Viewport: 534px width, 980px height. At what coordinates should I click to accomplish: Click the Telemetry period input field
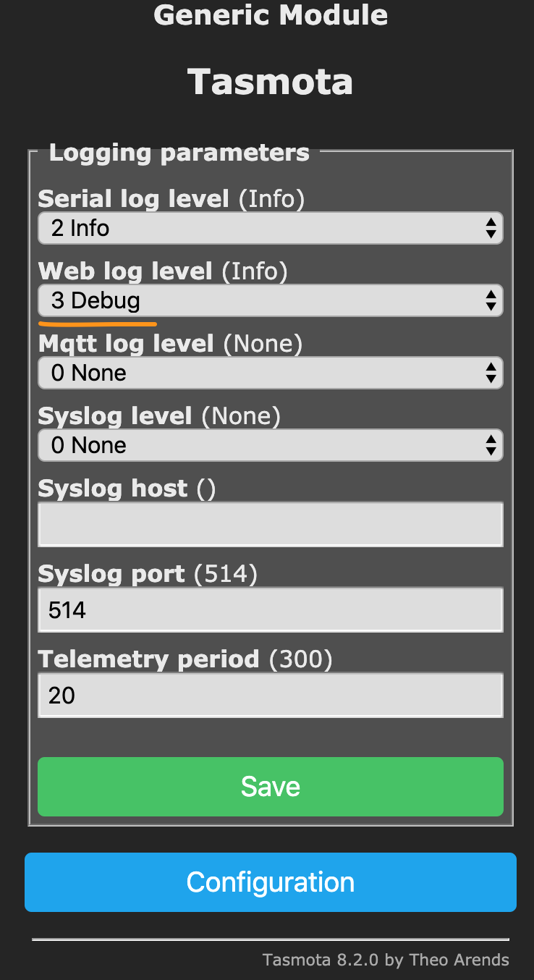pos(270,696)
